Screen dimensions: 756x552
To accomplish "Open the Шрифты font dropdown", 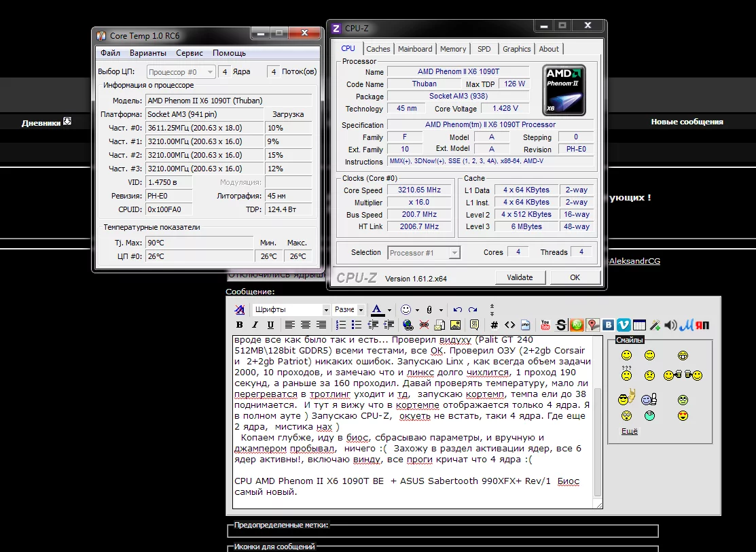I will [291, 309].
